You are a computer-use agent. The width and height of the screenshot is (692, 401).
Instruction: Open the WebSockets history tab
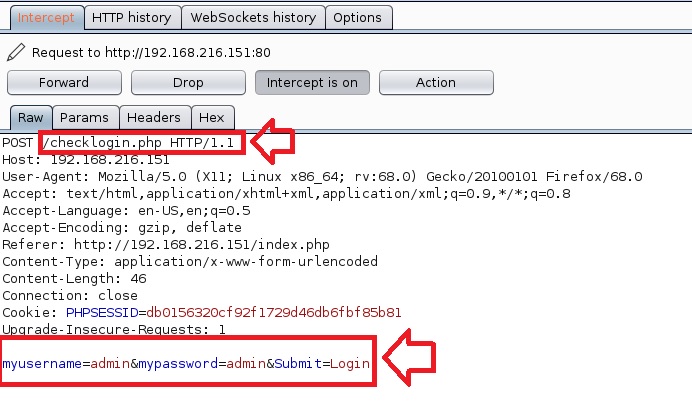(x=252, y=17)
